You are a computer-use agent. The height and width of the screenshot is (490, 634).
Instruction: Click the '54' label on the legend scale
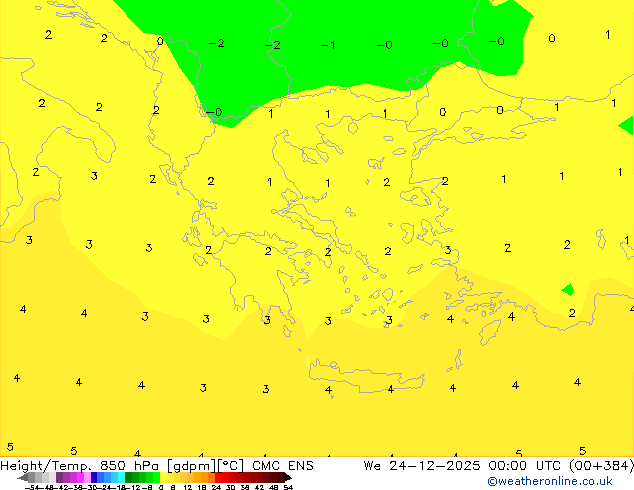click(x=288, y=488)
